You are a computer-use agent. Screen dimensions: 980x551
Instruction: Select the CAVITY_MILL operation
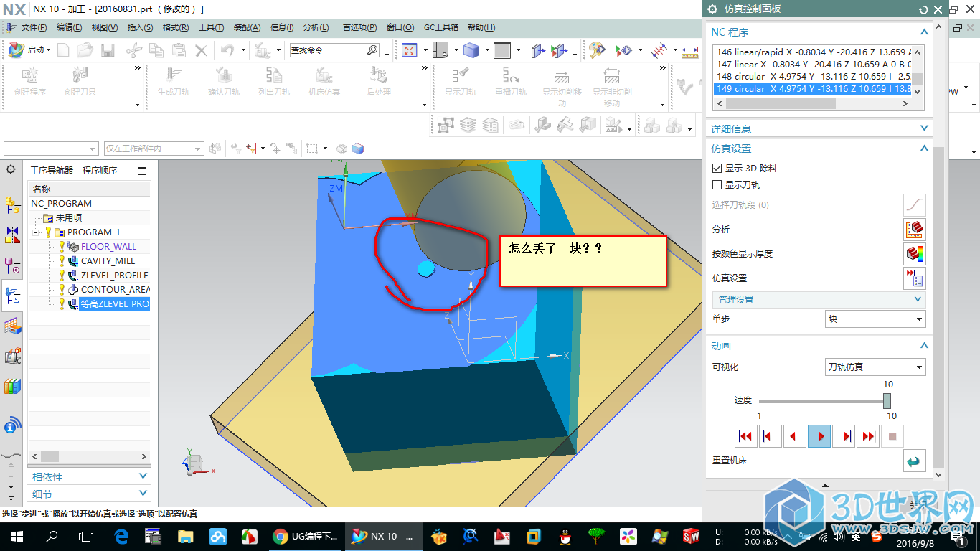click(108, 261)
